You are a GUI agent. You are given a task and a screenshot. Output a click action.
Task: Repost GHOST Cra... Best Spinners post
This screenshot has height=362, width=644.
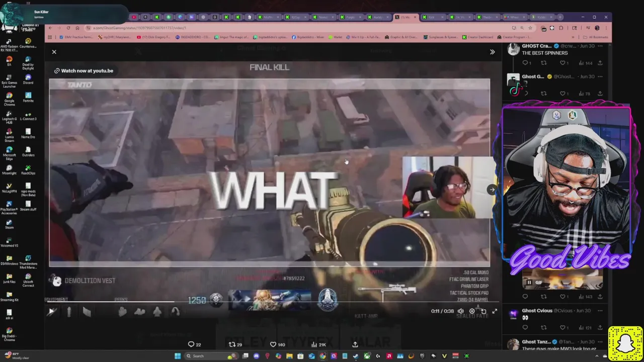point(543,63)
